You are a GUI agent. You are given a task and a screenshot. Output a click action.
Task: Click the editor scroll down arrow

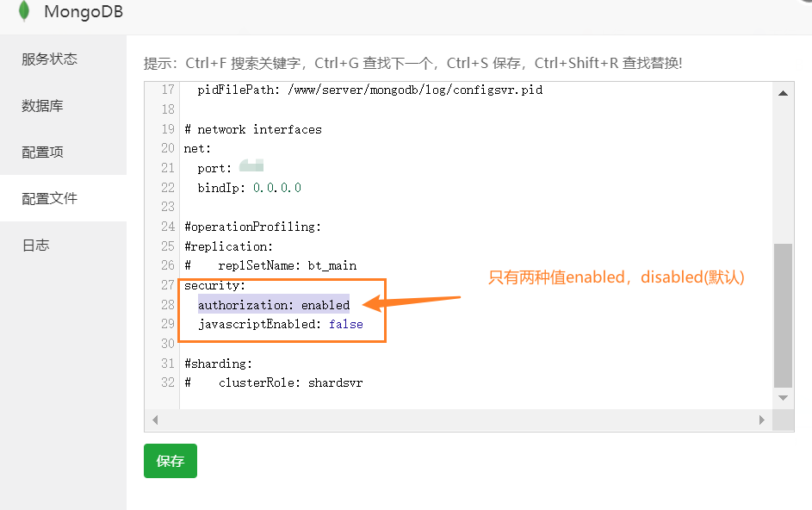pos(783,398)
